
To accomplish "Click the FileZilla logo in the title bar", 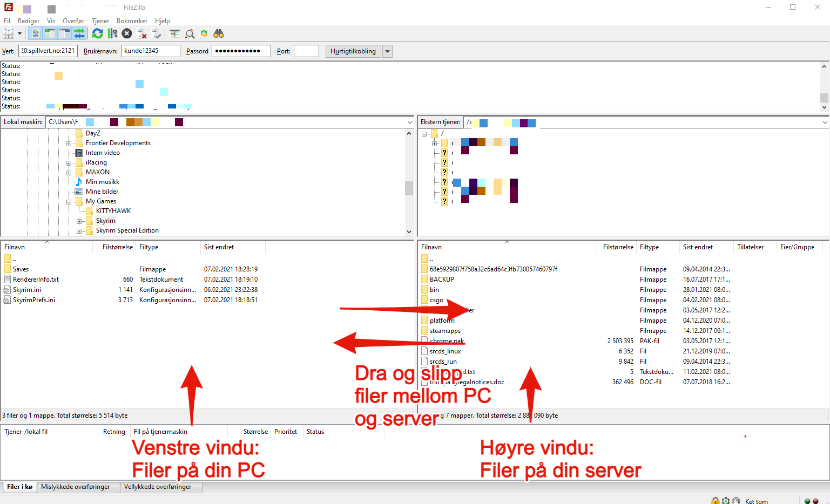I will pos(9,7).
